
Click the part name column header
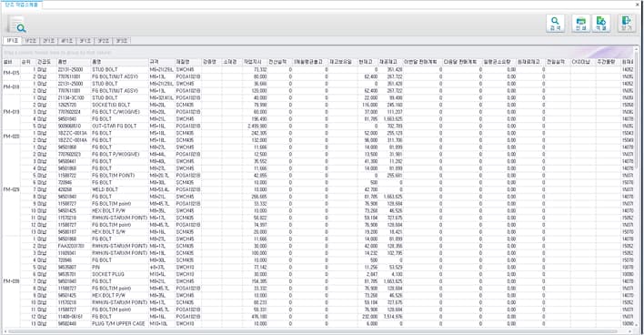[119, 62]
